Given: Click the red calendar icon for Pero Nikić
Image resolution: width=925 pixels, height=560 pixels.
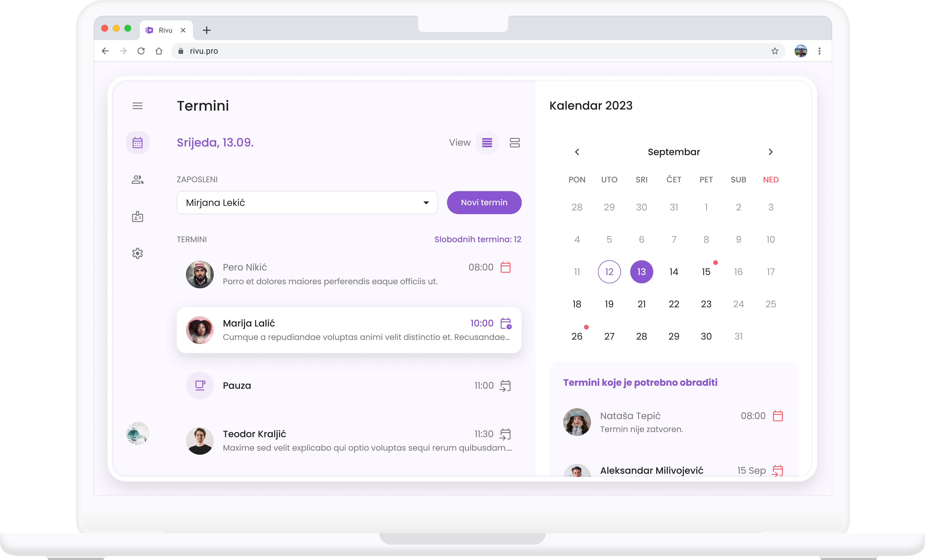Looking at the screenshot, I should point(505,267).
